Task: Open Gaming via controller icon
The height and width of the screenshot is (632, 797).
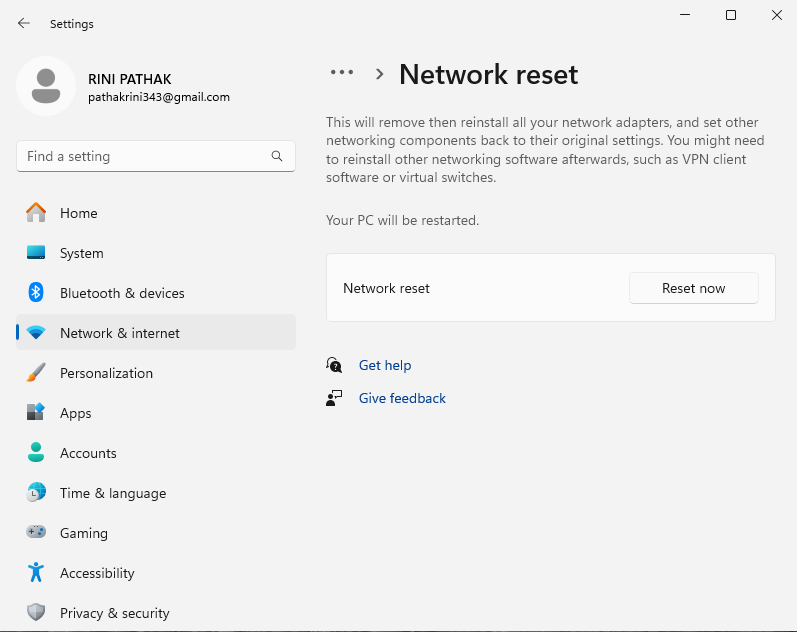Action: tap(36, 533)
